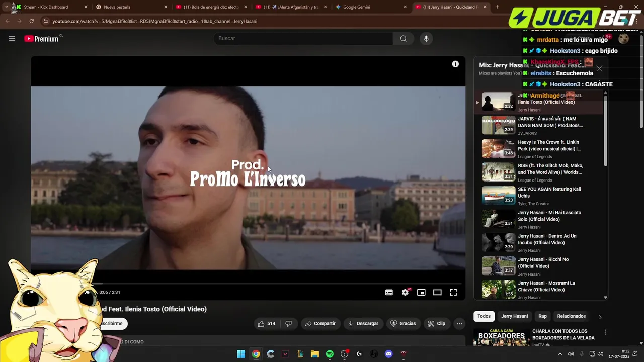
Task: Select the Jerry Hasani filter chip
Action: coord(514,316)
